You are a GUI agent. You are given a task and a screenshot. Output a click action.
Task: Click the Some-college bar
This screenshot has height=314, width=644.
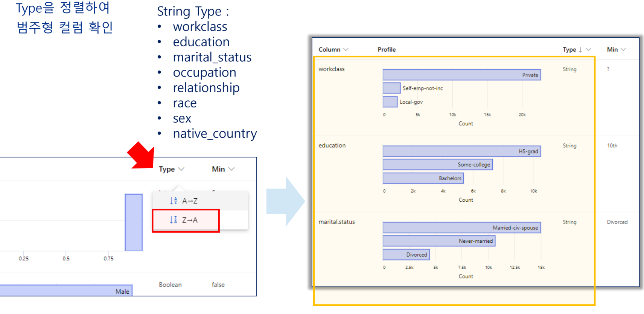(438, 165)
